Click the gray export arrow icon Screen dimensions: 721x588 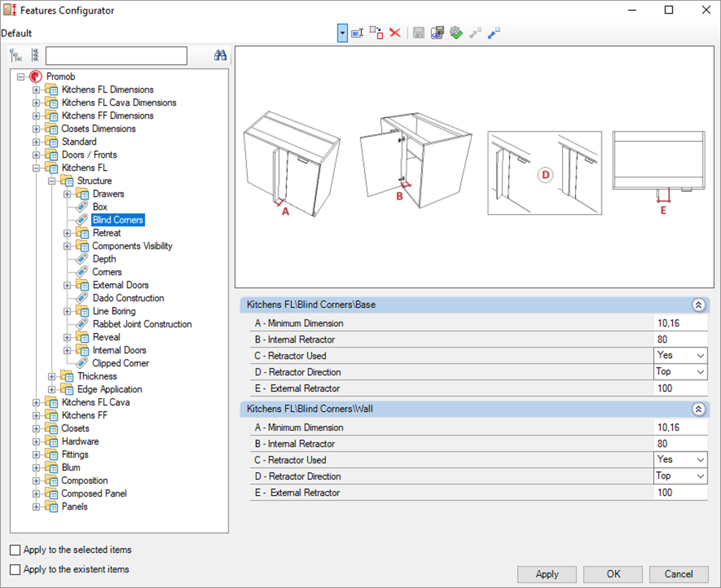point(475,33)
